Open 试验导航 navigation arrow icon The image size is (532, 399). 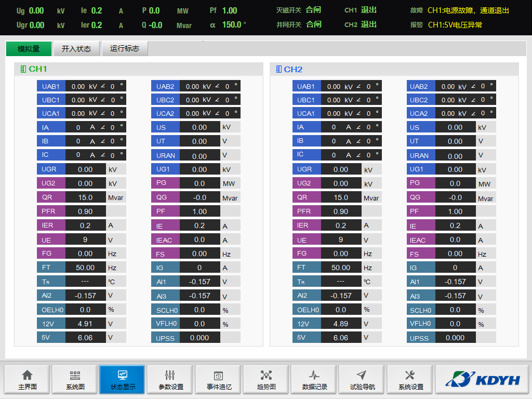coord(362,375)
